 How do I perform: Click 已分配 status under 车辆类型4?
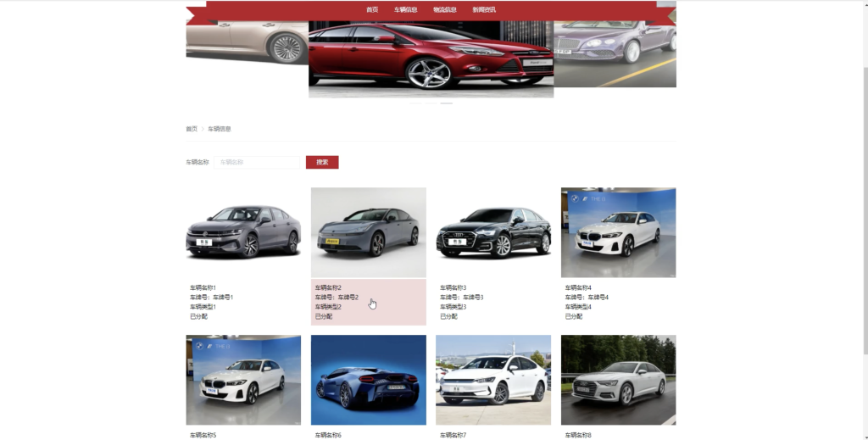coord(574,316)
